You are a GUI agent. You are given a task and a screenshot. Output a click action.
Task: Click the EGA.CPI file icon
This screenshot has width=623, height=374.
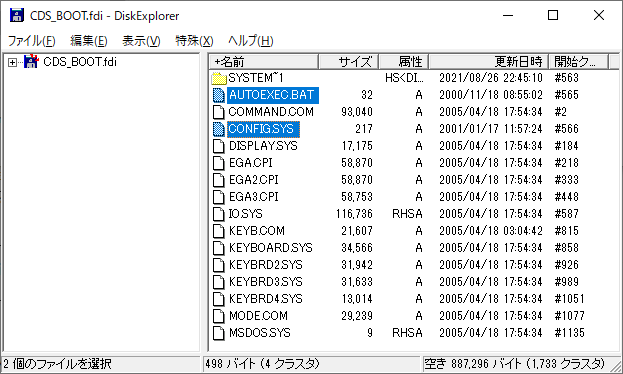219,163
